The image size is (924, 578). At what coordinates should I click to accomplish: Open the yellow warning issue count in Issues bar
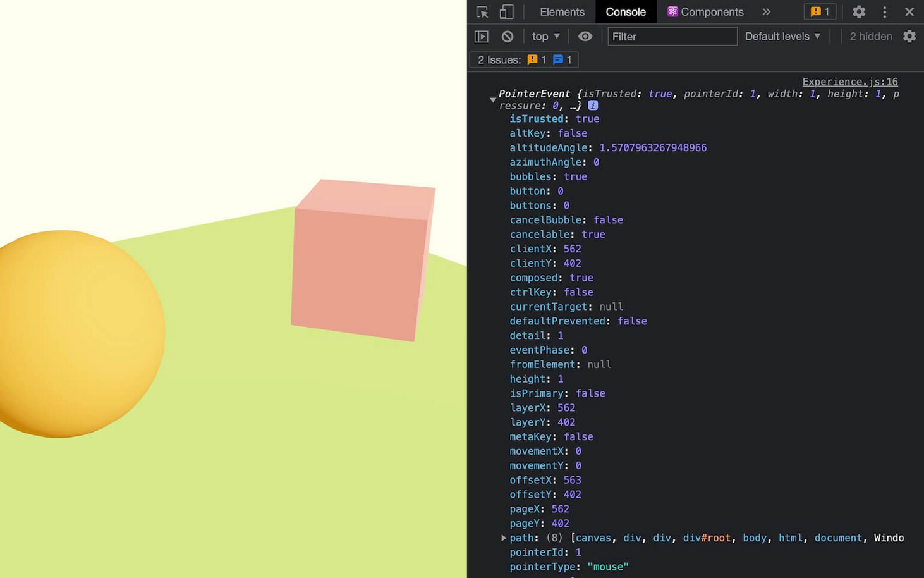537,59
